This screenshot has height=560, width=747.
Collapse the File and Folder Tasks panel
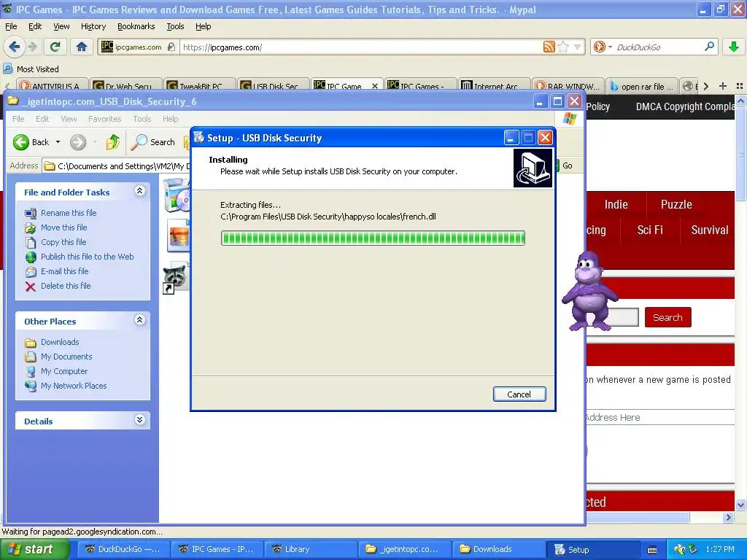point(139,191)
